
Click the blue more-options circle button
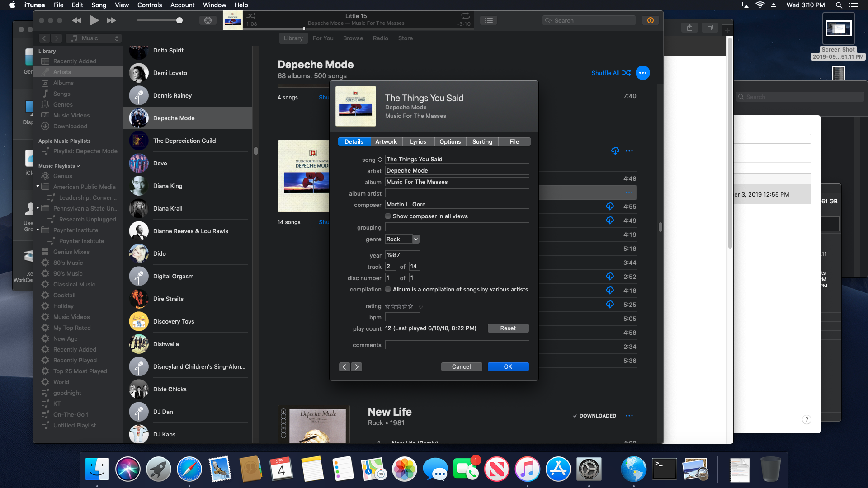click(x=642, y=73)
